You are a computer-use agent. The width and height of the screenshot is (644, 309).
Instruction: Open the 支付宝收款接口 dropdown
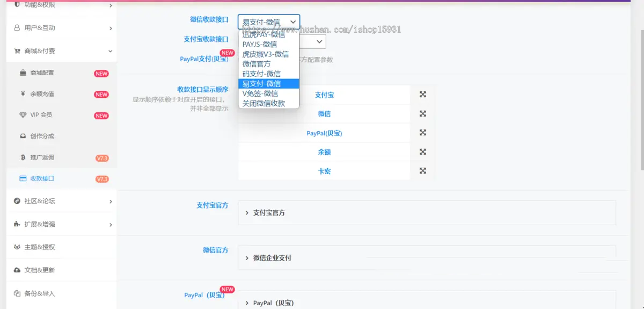[312, 41]
